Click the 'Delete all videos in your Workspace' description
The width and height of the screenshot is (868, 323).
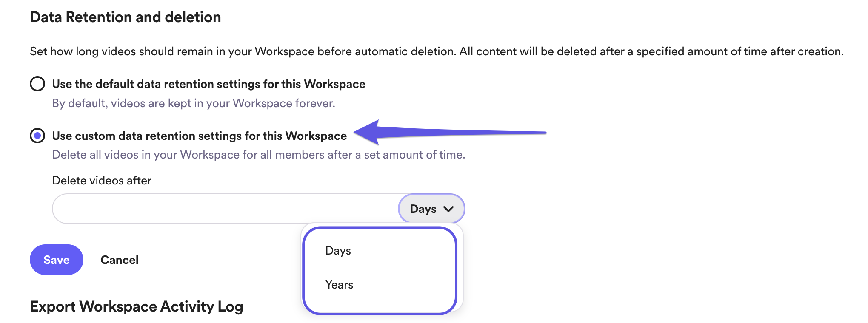tap(258, 155)
